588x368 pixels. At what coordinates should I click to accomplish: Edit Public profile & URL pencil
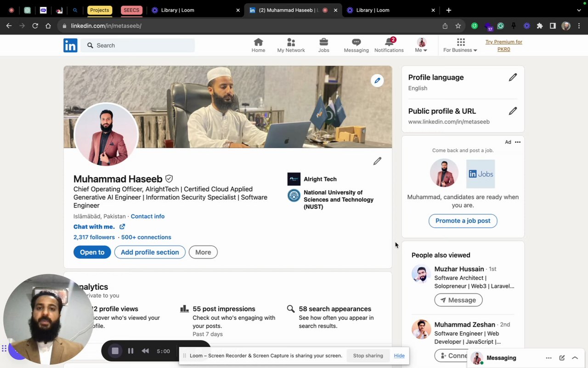pos(513,111)
